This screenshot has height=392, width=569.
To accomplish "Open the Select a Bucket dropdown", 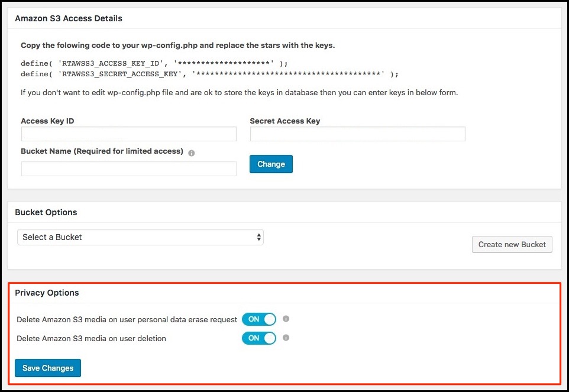I will pyautogui.click(x=140, y=237).
